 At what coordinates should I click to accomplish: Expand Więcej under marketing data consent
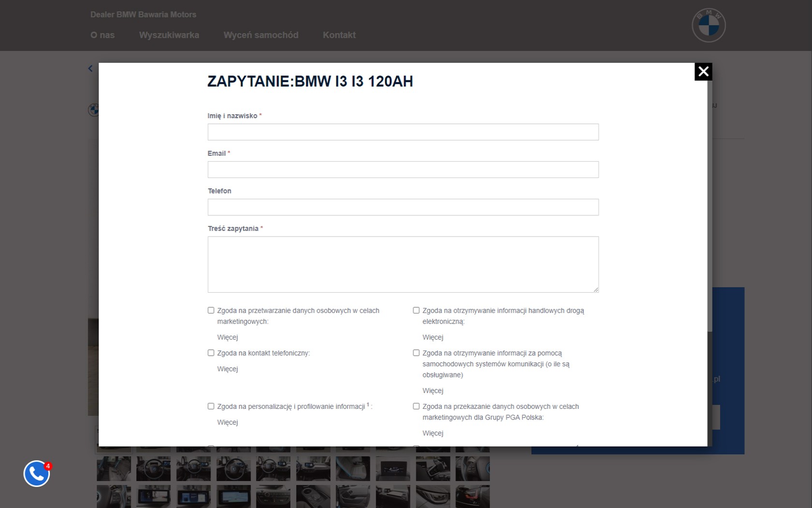pos(228,337)
